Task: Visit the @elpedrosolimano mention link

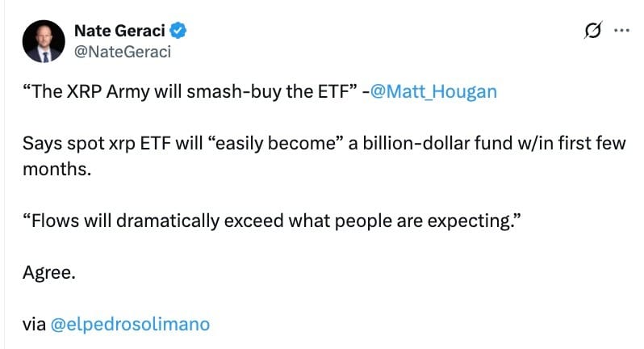Action: tap(130, 324)
